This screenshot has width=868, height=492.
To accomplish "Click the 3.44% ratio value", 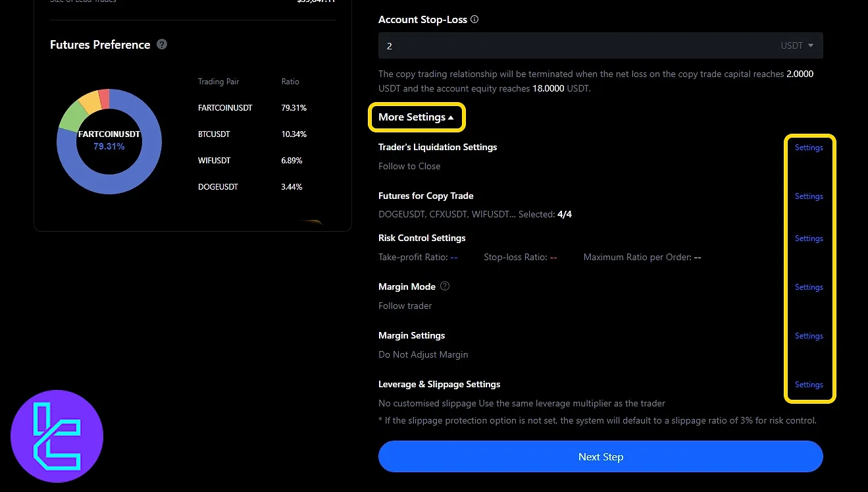I will (x=292, y=187).
